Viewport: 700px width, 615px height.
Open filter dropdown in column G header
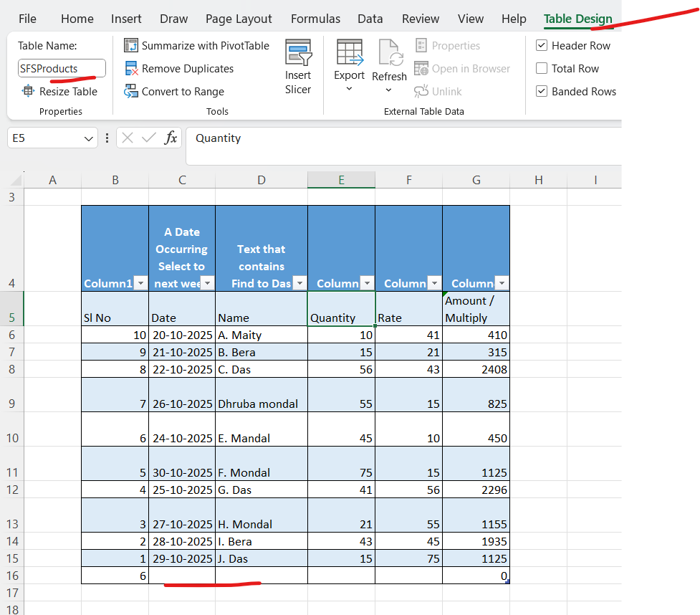tap(502, 284)
